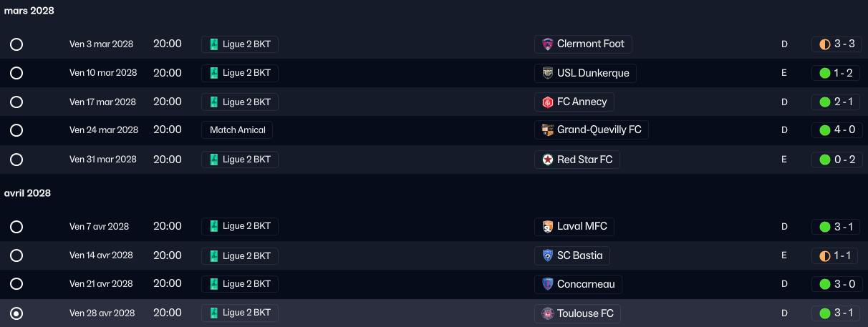The image size is (868, 327).
Task: Click the FC Annecy club crest
Action: [x=548, y=102]
